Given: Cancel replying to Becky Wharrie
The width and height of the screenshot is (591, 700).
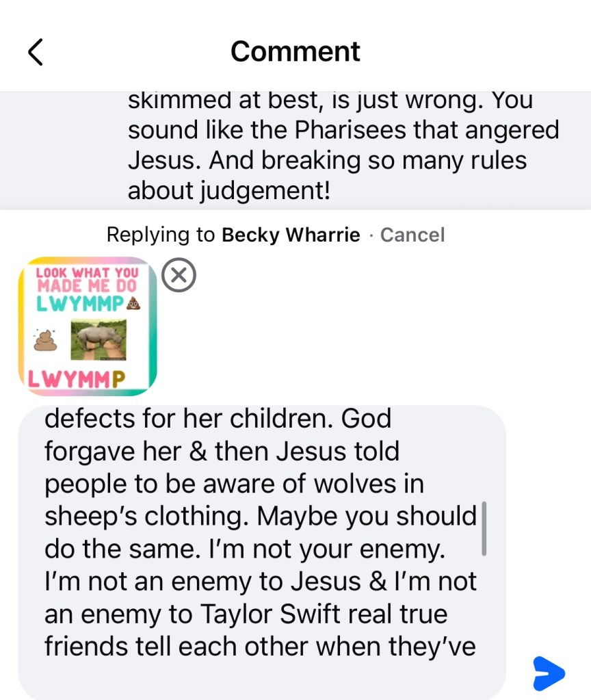Looking at the screenshot, I should click(x=412, y=235).
